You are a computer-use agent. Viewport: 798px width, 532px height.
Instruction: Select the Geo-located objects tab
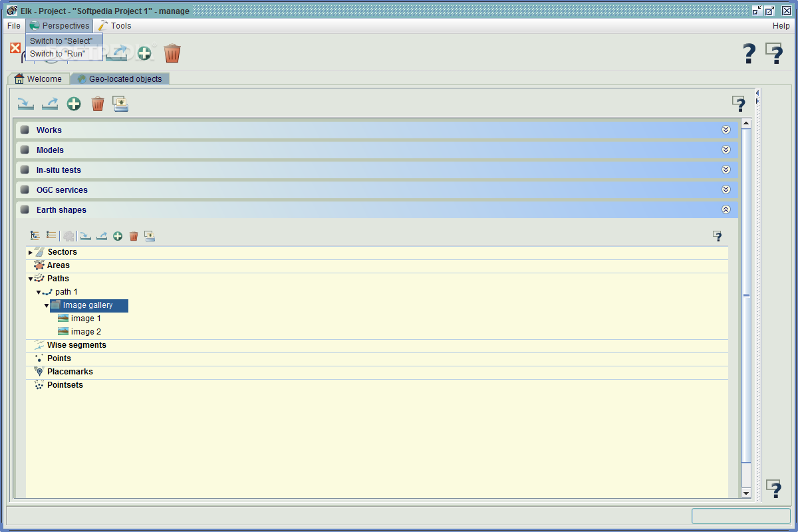pyautogui.click(x=120, y=78)
